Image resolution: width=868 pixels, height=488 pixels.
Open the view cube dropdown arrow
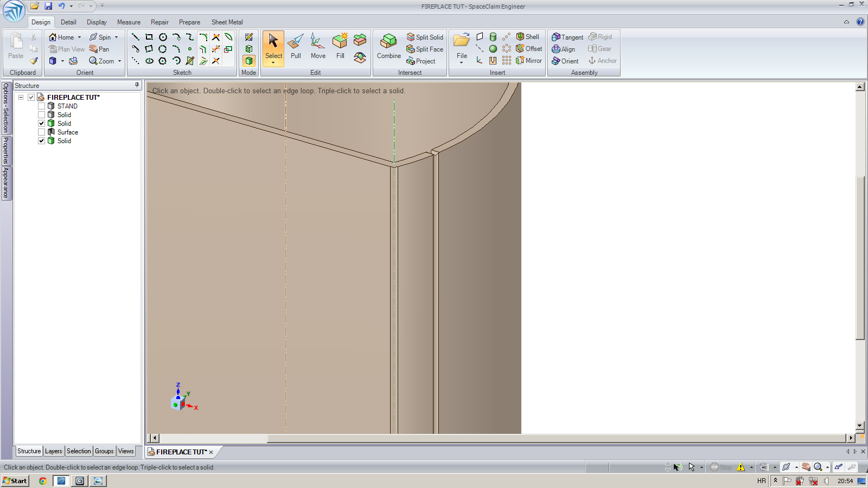coord(62,61)
